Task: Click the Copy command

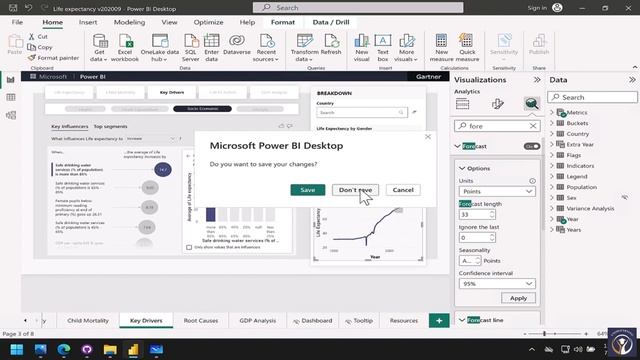Action: (x=40, y=47)
